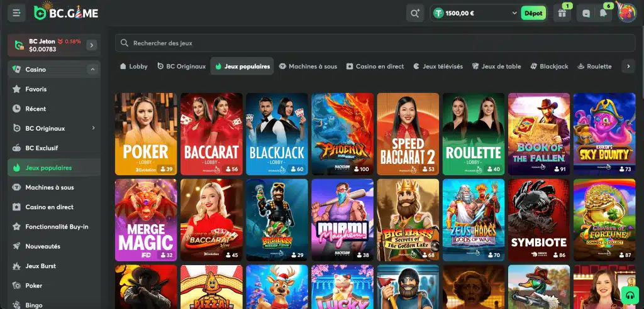Expand the BC Originaux sidebar submenu
The height and width of the screenshot is (309, 644).
93,128
